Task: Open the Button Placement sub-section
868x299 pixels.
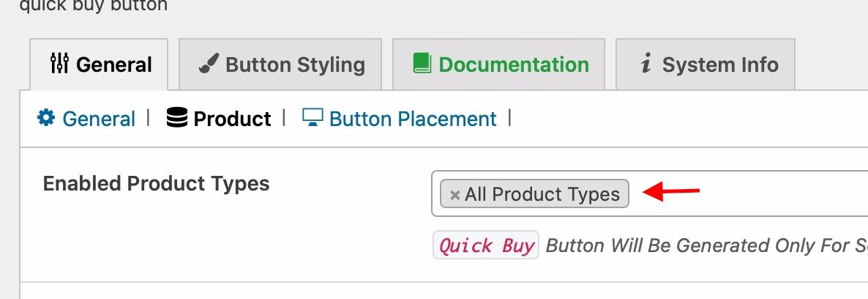Action: [x=413, y=119]
